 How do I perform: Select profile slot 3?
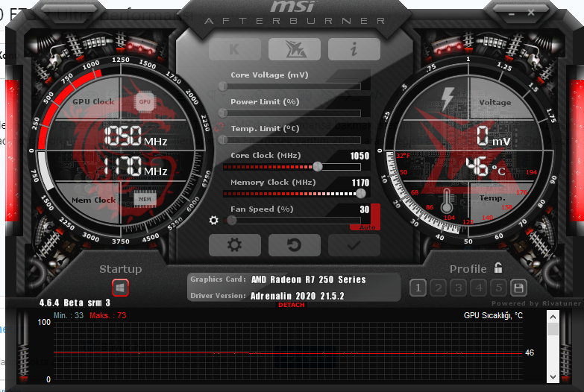pos(459,288)
